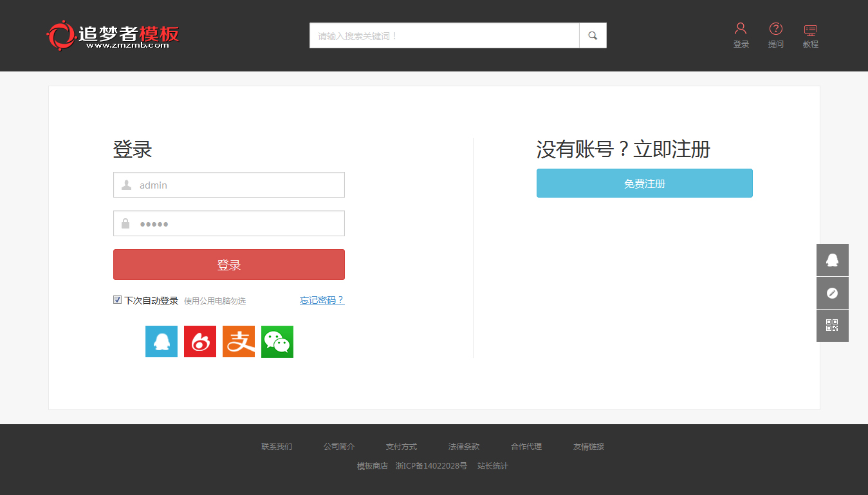
Task: Sign in with the Weibo icon
Action: 200,341
